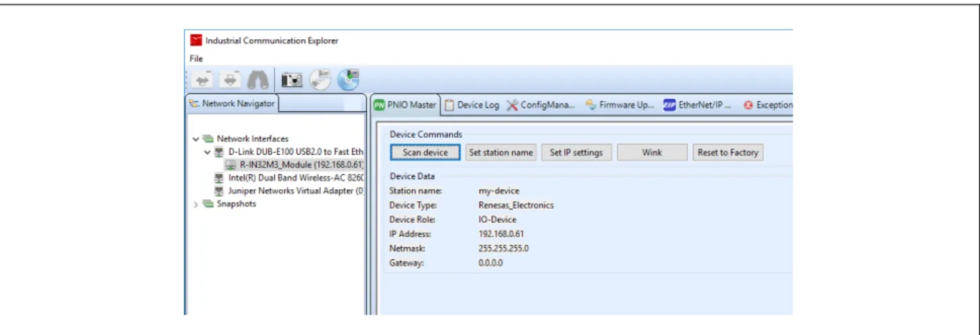Viewport: 980px width, 335px height.
Task: Collapse the Network Interfaces tree node
Action: pyautogui.click(x=196, y=139)
